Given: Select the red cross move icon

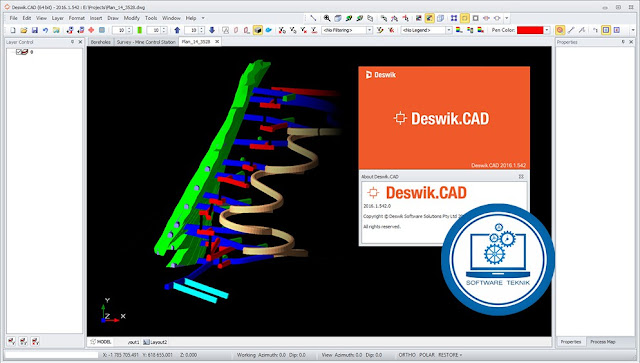Looking at the screenshot, I should pos(91,30).
